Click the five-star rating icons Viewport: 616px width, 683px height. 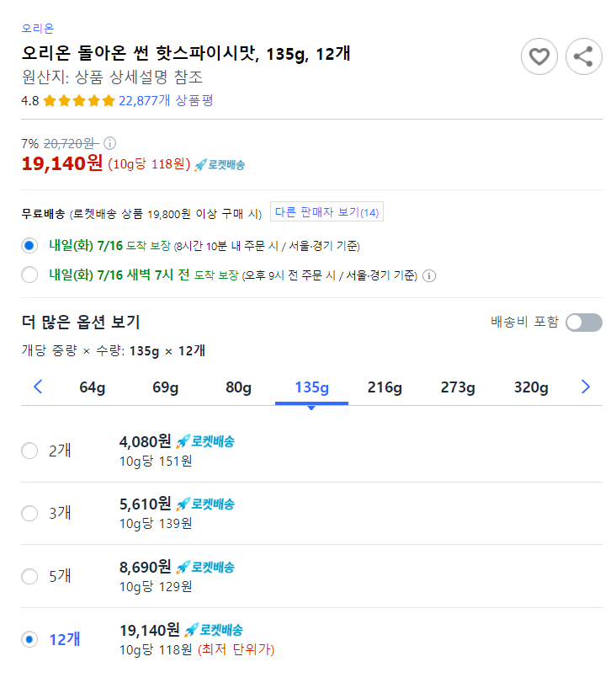[x=79, y=101]
